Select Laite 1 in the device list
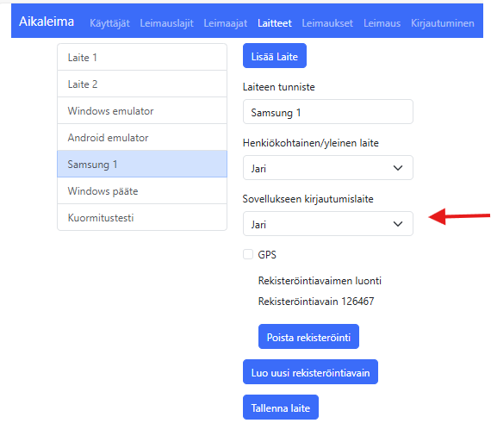Viewport: 491px width, 448px height. click(142, 58)
